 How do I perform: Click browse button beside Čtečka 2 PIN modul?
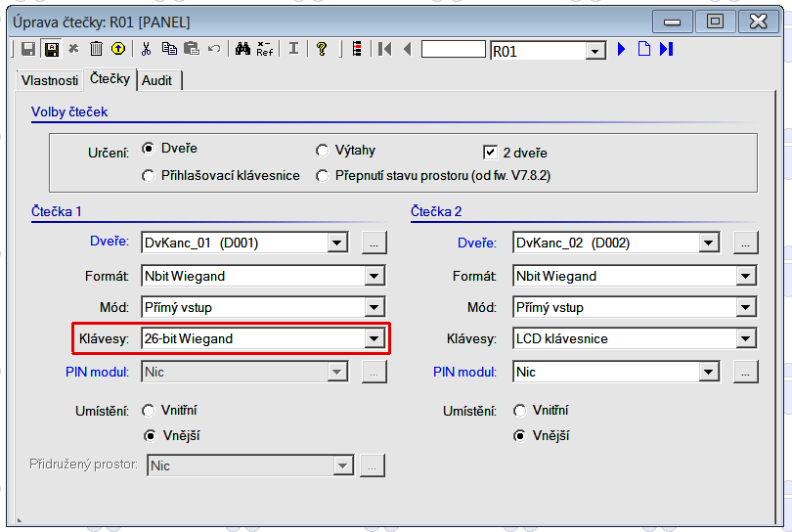746,372
